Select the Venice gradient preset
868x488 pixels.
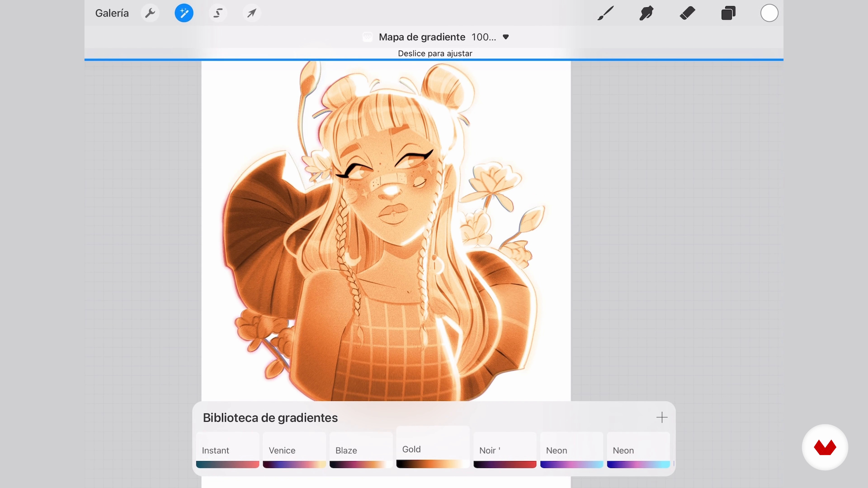294,450
